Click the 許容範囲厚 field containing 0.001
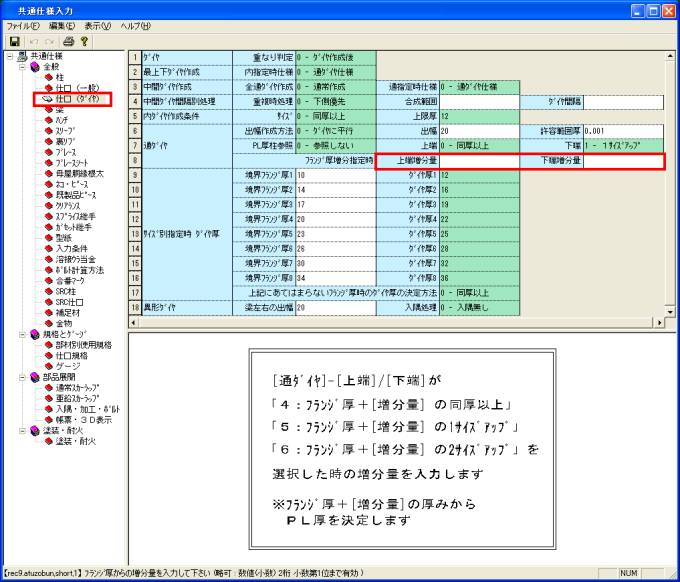 [x=623, y=131]
